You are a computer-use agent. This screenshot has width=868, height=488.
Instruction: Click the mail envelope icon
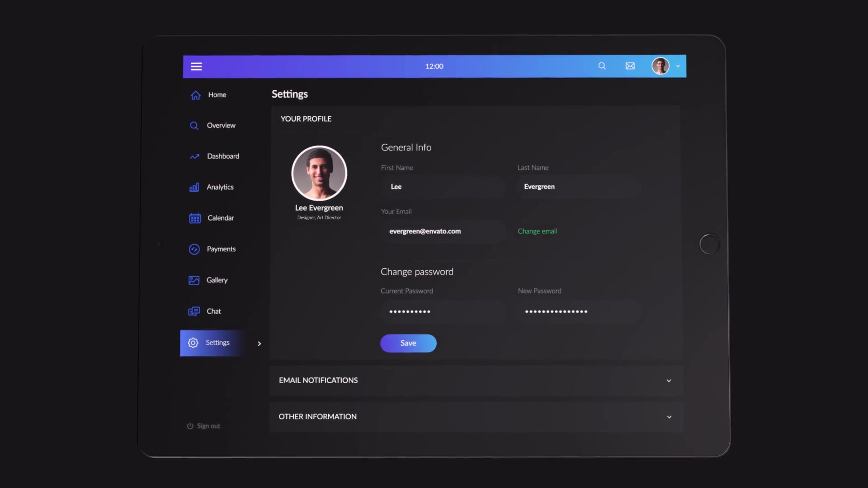point(630,66)
